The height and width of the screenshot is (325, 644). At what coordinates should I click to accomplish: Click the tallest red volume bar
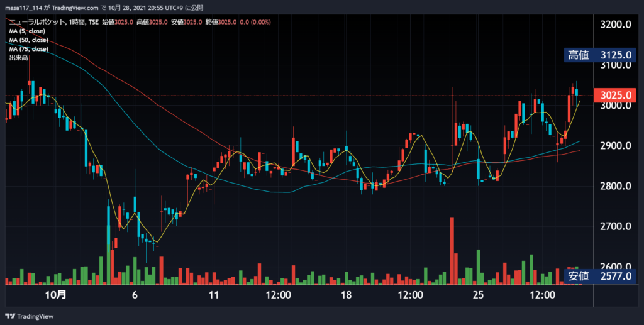[x=452, y=251]
